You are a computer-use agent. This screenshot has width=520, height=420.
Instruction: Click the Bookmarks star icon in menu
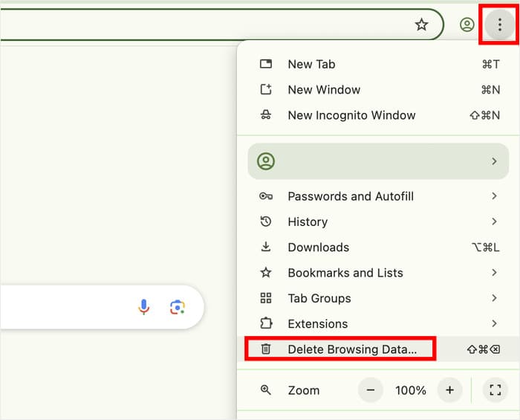click(x=266, y=272)
